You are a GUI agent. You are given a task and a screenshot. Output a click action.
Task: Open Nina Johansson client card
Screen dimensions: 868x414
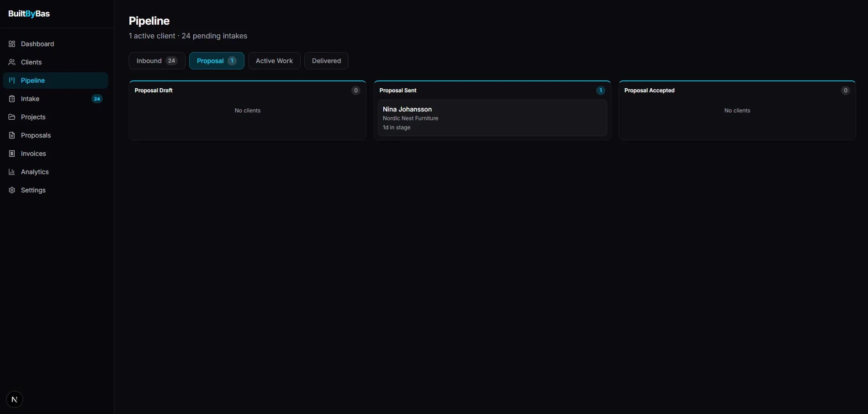pos(492,118)
